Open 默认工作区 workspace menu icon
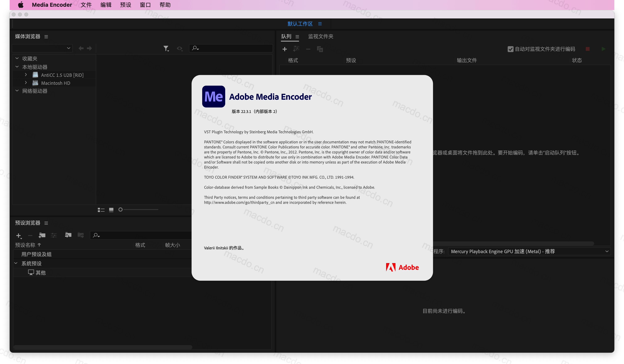The image size is (624, 364). coord(320,24)
